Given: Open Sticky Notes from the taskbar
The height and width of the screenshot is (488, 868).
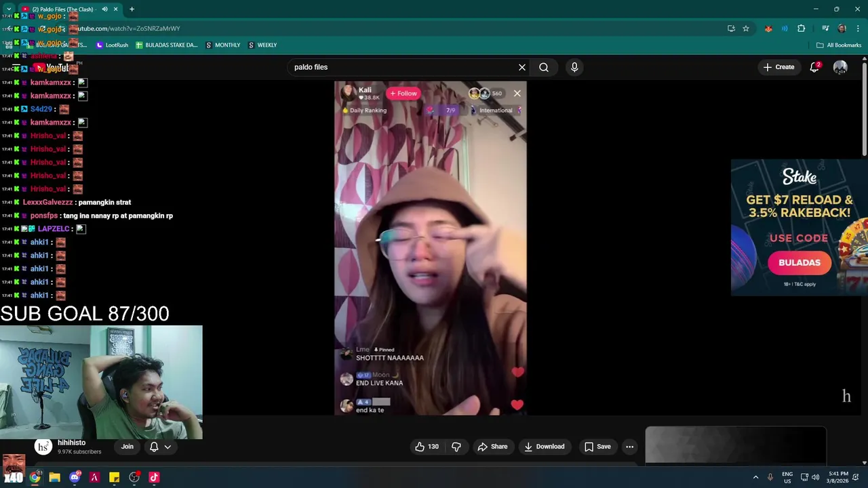Looking at the screenshot, I should pyautogui.click(x=114, y=477).
